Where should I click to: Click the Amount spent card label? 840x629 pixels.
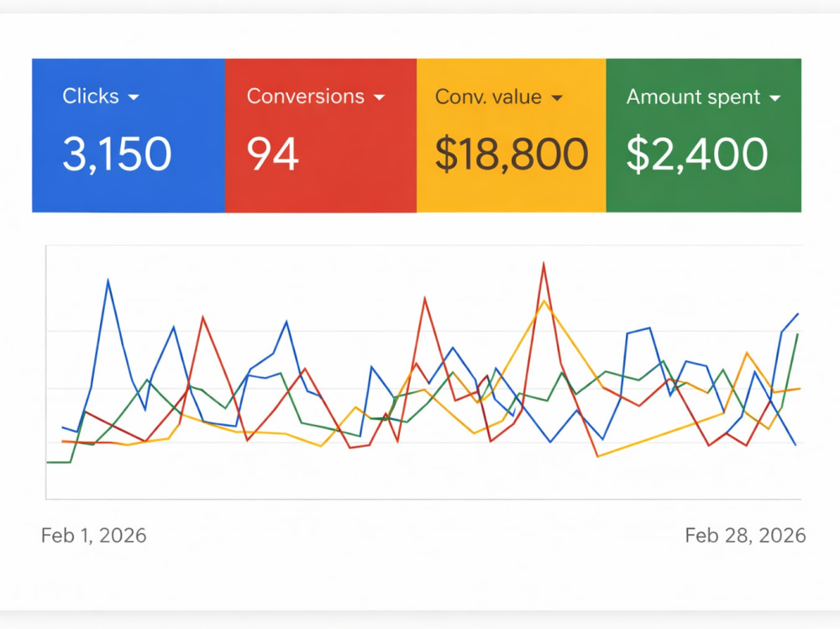coord(693,97)
